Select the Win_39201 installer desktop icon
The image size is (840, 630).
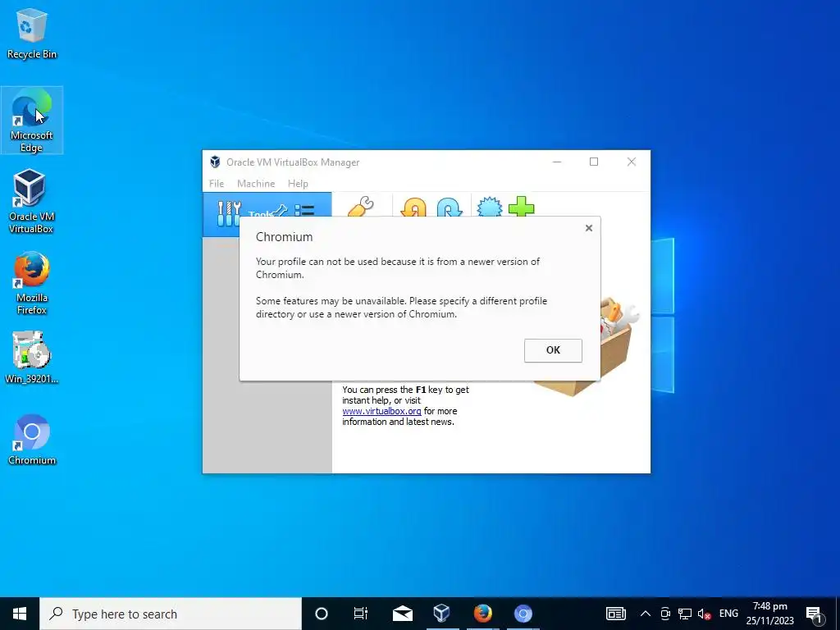click(x=32, y=358)
